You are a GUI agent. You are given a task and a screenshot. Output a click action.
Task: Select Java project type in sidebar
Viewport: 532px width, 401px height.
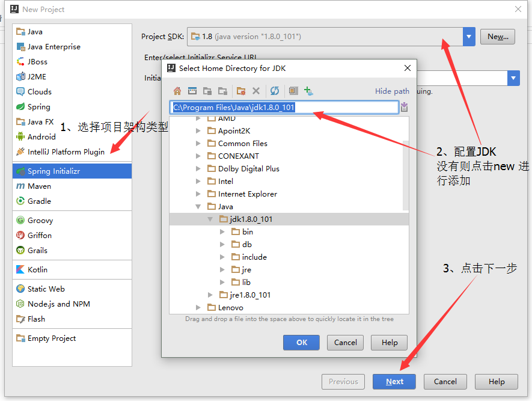72,31
